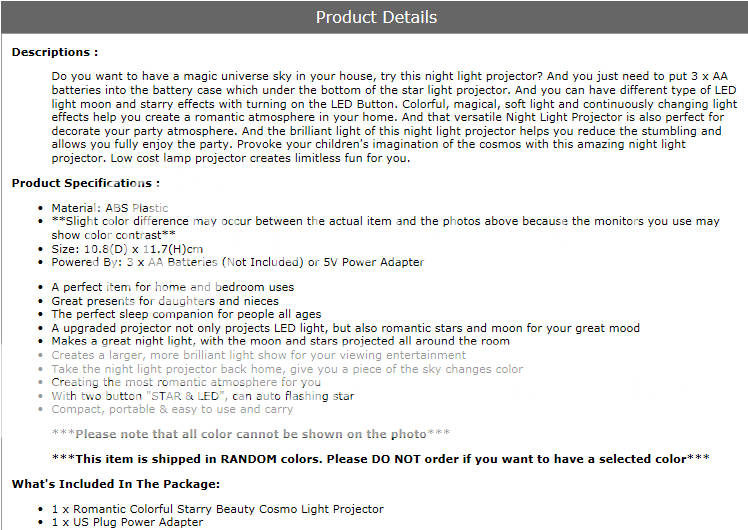Screen dimensions: 748x530
Task: Click 'A perfect item for home and bedroom uses'
Action: (173, 287)
